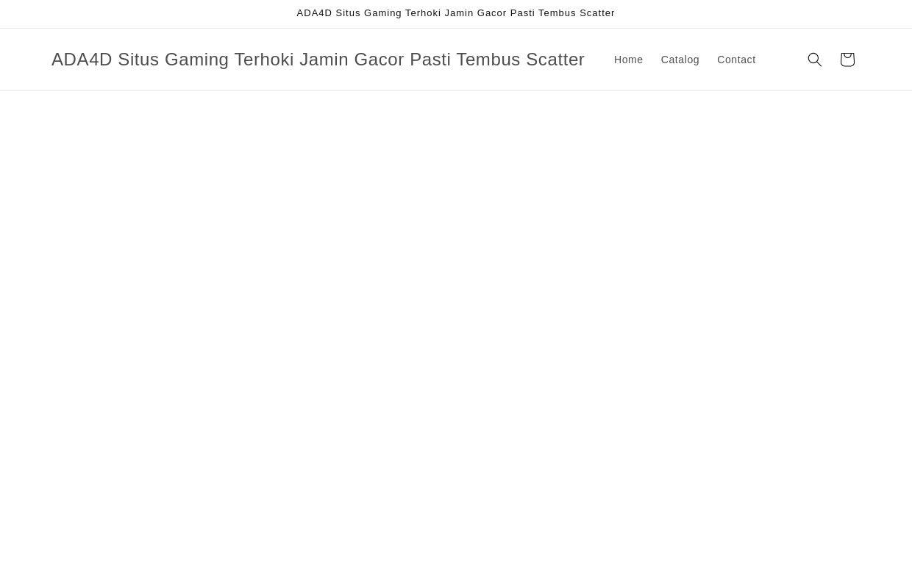
Task: Select the magnifying glass to search products
Action: (x=815, y=60)
